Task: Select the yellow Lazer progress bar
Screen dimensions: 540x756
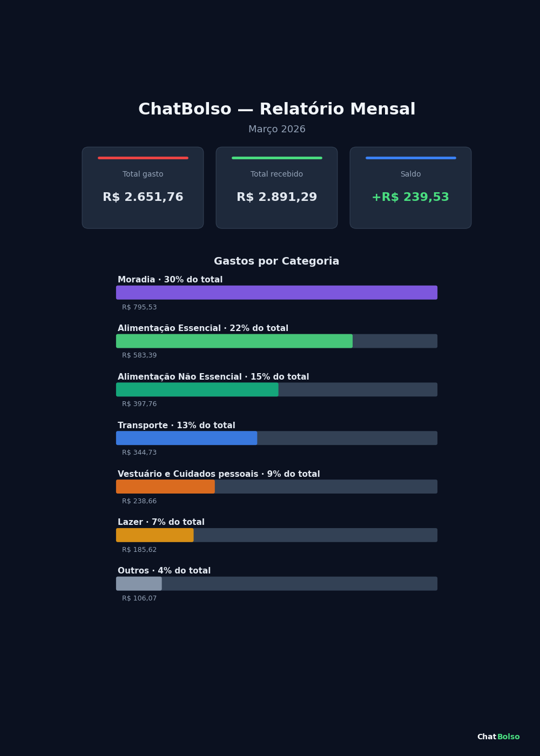Action: 154,535
